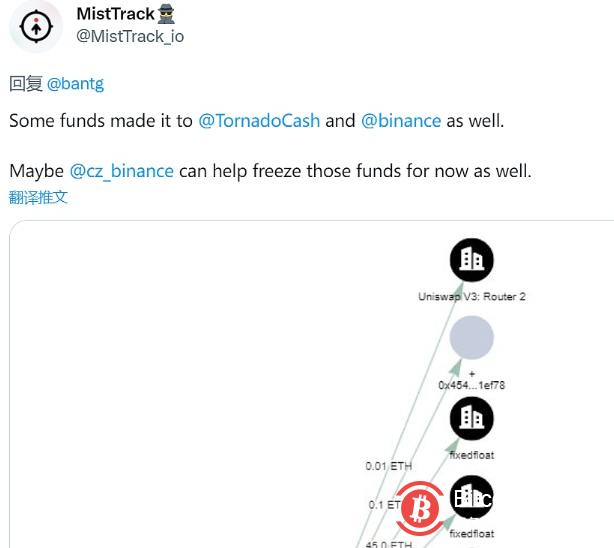Click the 0x454...1ef78 address label
The width and height of the screenshot is (614, 548).
(472, 383)
